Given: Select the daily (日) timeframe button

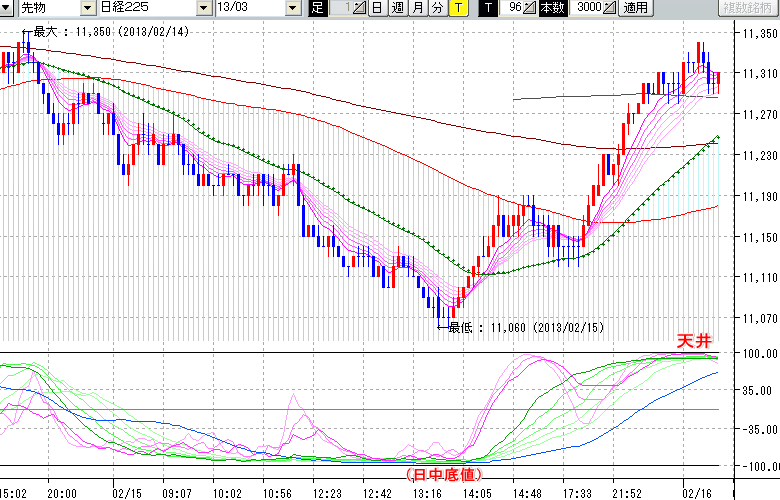Looking at the screenshot, I should click(x=377, y=8).
